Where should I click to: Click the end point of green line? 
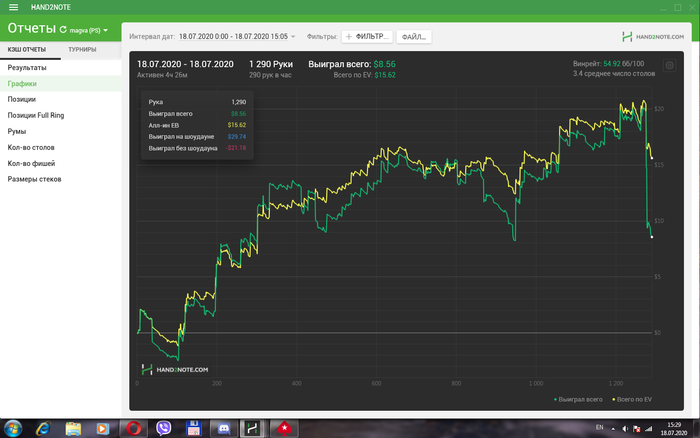[652, 237]
